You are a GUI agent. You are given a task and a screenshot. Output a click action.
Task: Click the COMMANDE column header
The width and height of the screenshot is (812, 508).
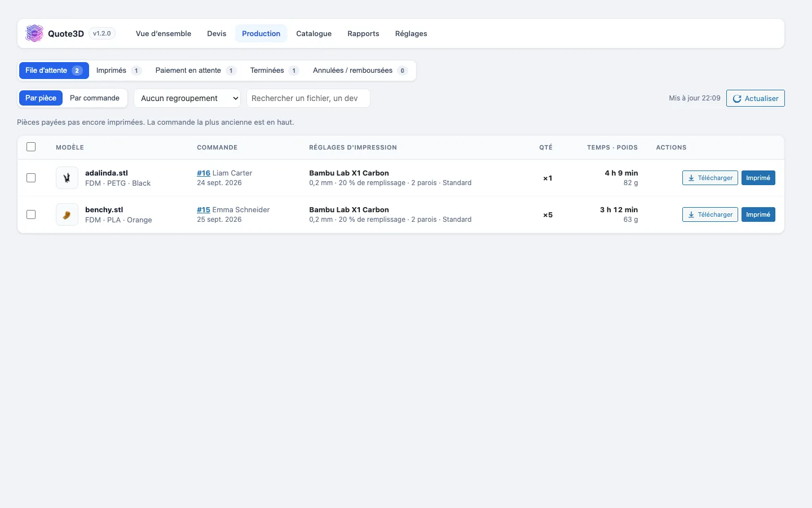pos(217,147)
